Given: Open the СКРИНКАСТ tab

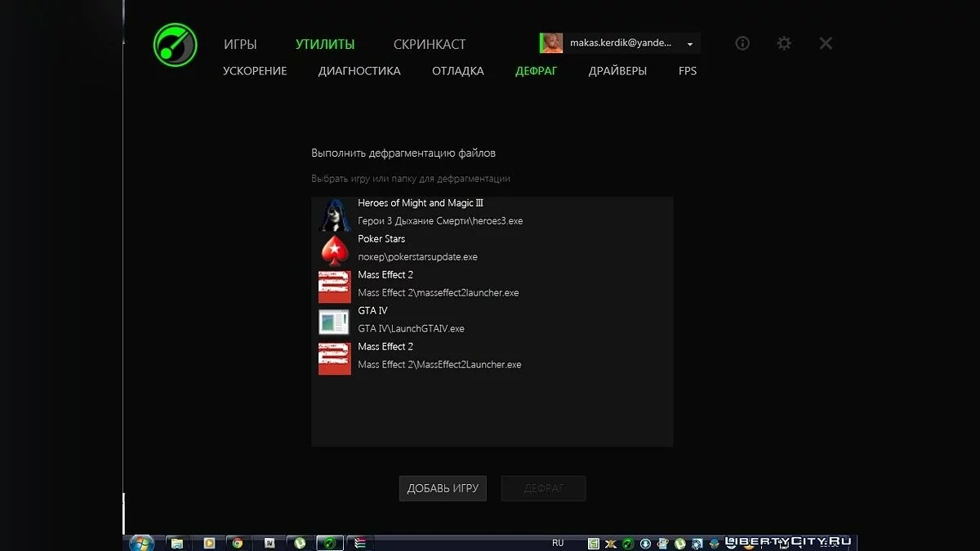Looking at the screenshot, I should pyautogui.click(x=430, y=44).
